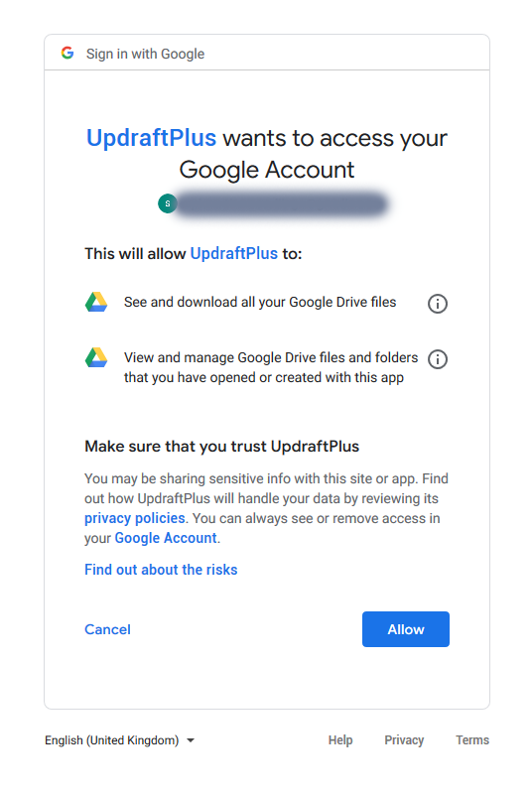This screenshot has width=532, height=796.
Task: Open info for See and download permission
Action: (x=437, y=304)
